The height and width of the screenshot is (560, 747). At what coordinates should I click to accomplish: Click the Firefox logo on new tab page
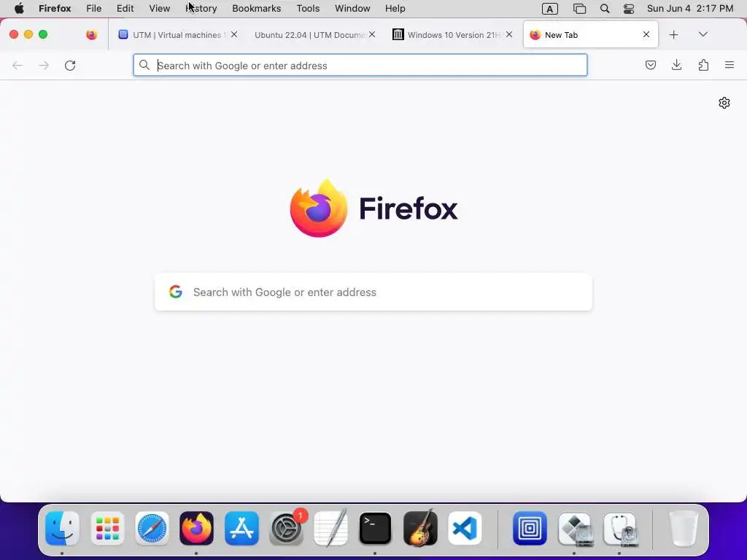[x=373, y=208]
